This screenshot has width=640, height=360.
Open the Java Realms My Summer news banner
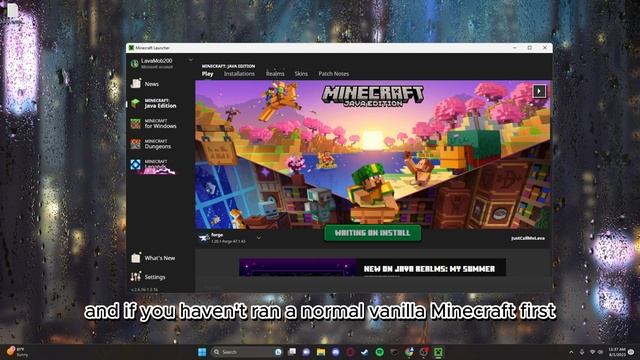coord(372,268)
